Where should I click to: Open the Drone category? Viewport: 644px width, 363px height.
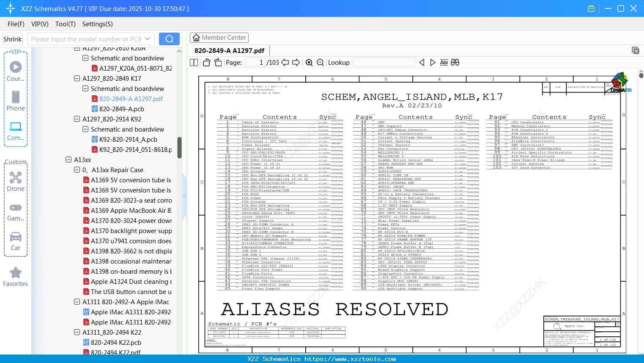(x=16, y=181)
